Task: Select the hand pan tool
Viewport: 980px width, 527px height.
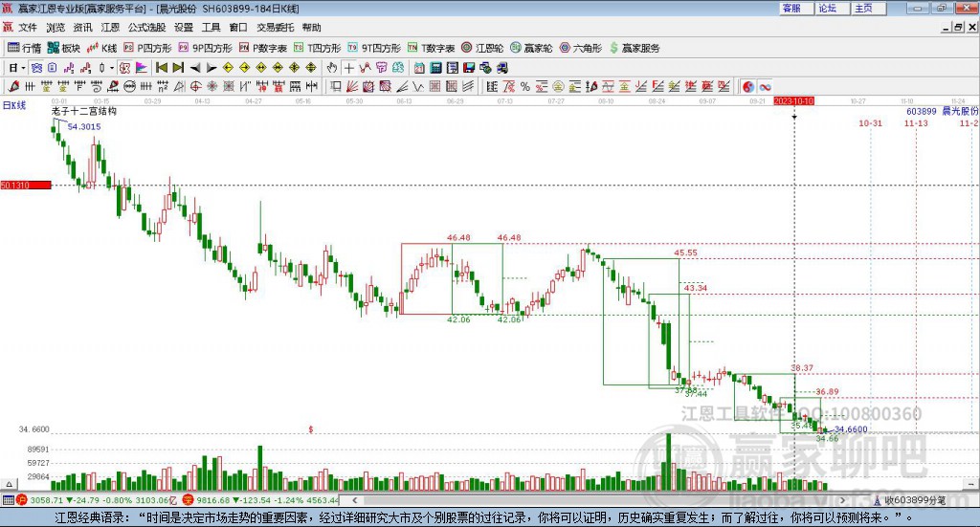Action: (x=332, y=68)
